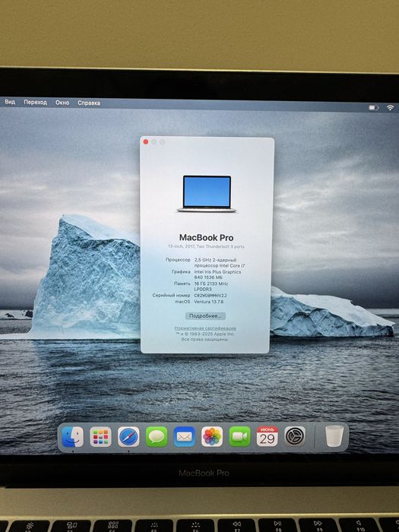The width and height of the screenshot is (399, 532).
Task: Launch Launchpad from the Dock
Action: pos(100,436)
